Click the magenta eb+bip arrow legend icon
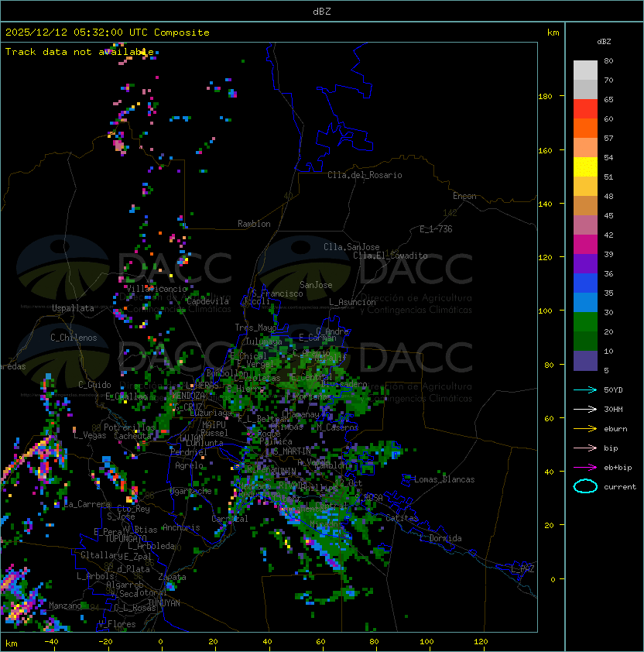 click(x=585, y=468)
